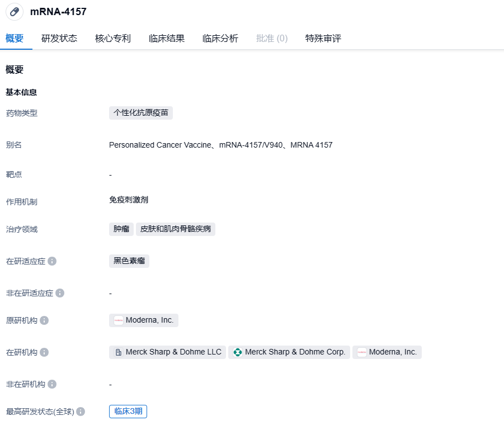Click info icon beside 非在研机构
This screenshot has height=430, width=504.
pyautogui.click(x=52, y=384)
